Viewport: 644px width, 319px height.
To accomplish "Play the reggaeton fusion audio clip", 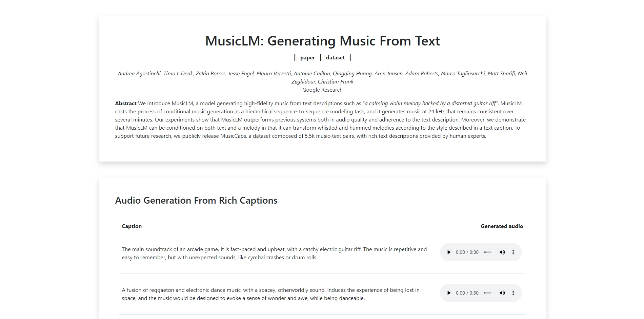I will [449, 293].
